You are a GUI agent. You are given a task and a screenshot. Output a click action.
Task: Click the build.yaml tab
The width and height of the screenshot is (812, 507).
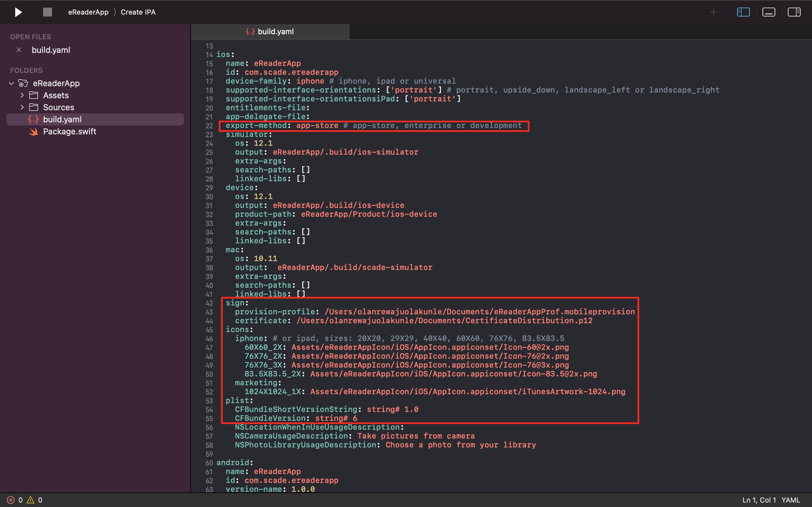coord(270,31)
